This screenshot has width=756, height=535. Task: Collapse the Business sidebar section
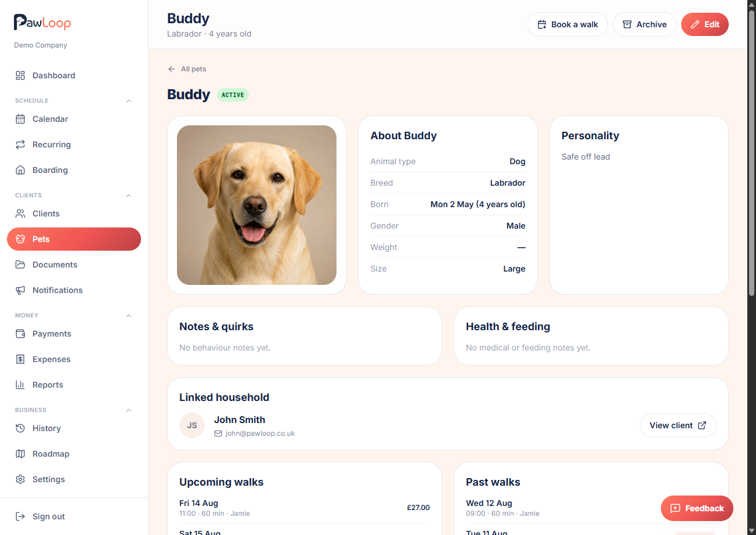point(129,410)
